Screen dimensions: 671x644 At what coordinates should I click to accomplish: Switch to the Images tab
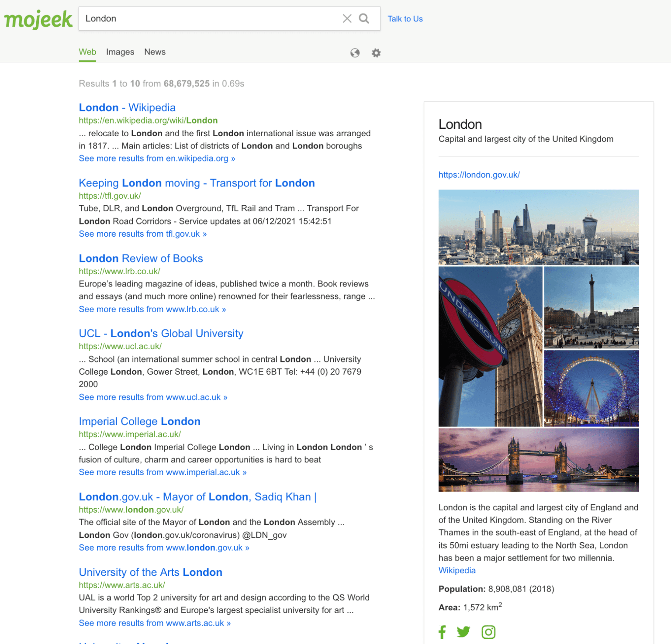pos(120,52)
